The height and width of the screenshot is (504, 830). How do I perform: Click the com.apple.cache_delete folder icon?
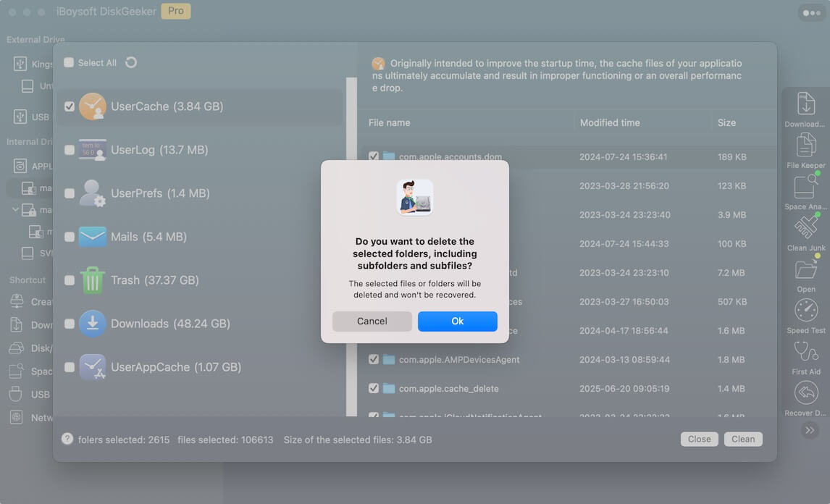[388, 389]
